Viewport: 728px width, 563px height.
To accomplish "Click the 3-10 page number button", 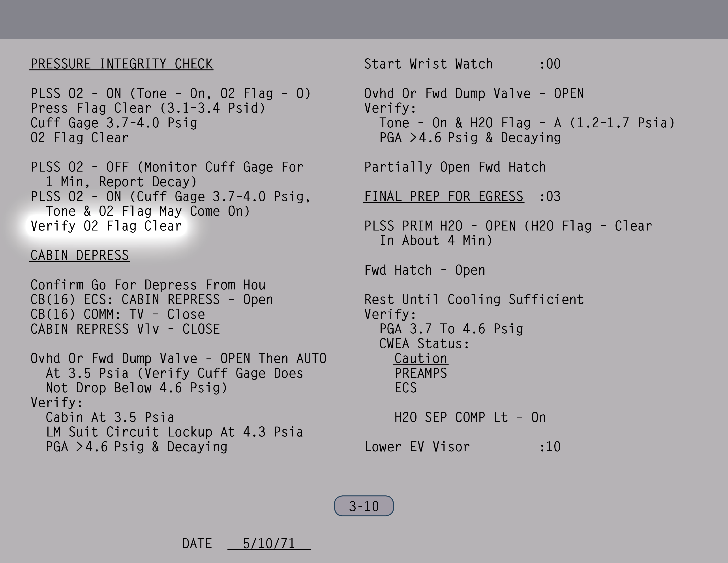I will [x=364, y=506].
